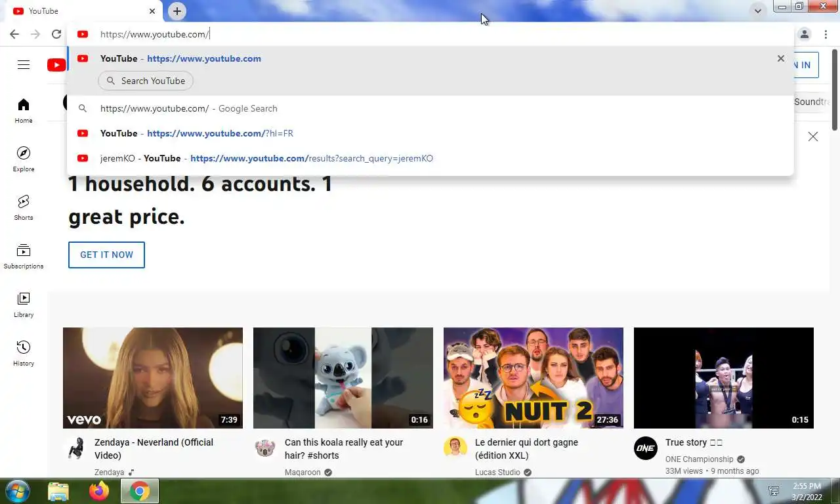
Task: Click the Can this koala video title
Action: (344, 449)
